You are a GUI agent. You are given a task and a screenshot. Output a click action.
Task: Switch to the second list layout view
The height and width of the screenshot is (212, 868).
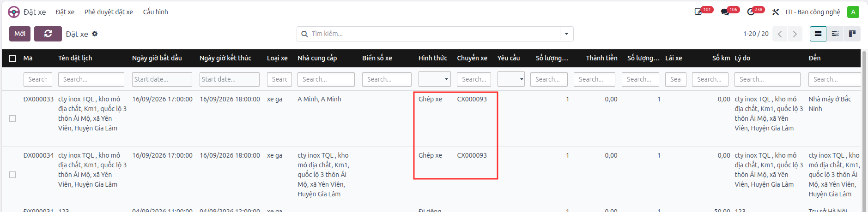point(835,34)
